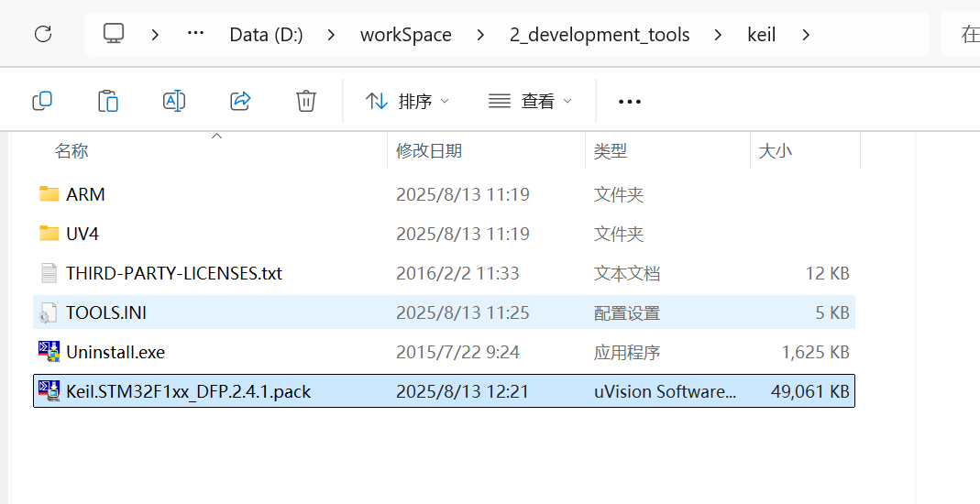Open the See more ellipsis menu
The image size is (980, 504).
pyautogui.click(x=630, y=101)
